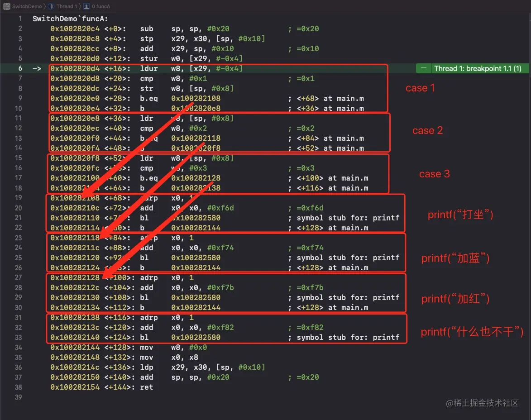Screen dimensions: 531x420
Task: Click the SwitchDemo app icon in breadcrumb
Action: tap(7, 6)
